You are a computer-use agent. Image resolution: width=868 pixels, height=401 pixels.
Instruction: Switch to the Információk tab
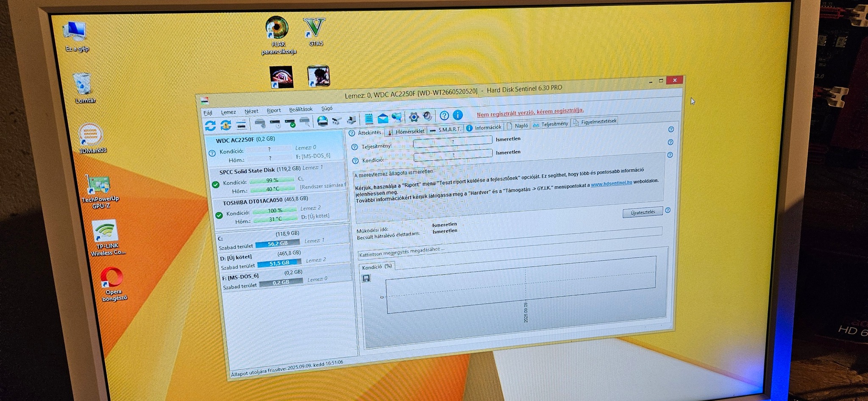(484, 128)
